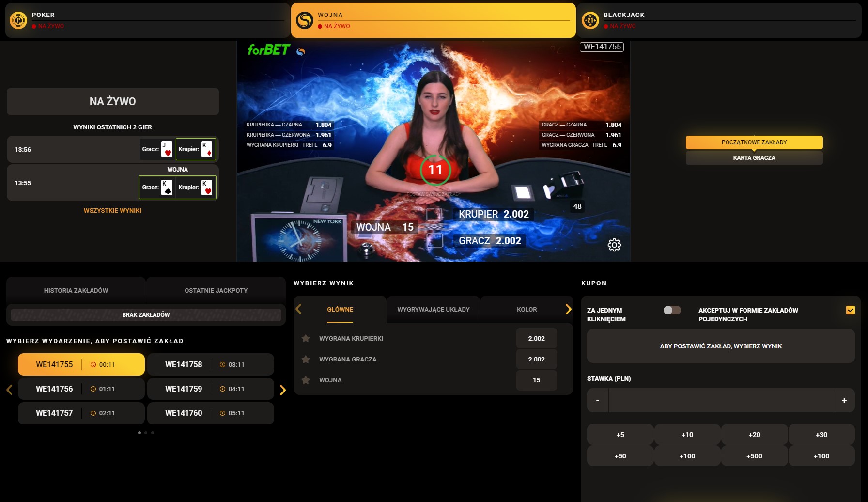Click the Wojna logo icon
Image resolution: width=868 pixels, height=502 pixels.
305,20
